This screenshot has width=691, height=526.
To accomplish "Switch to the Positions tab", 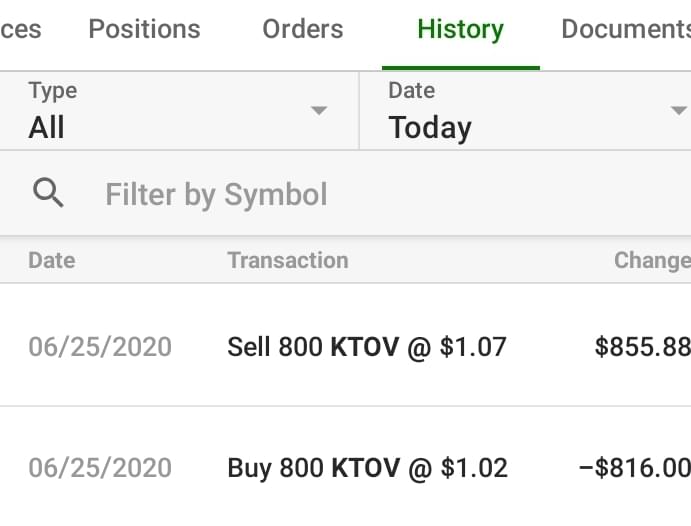I will tap(144, 29).
